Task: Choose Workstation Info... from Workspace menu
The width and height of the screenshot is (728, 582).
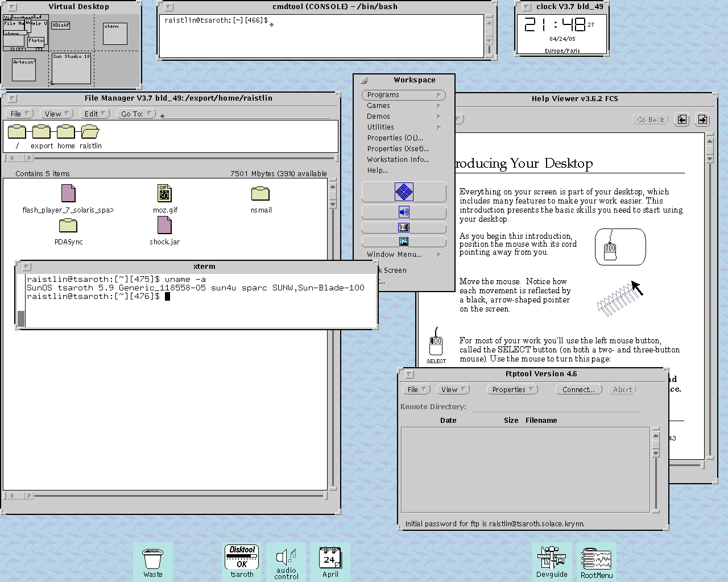Action: tap(398, 160)
